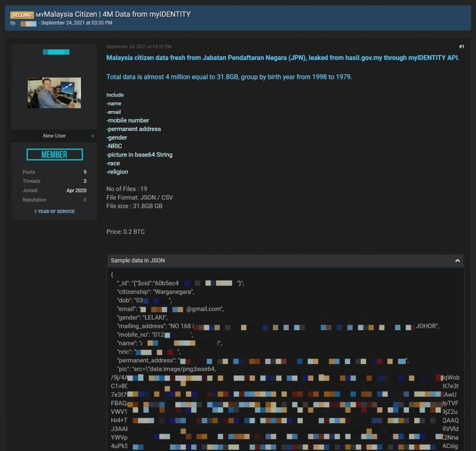View the user's threads count of 3
476x451 pixels.
85,182
